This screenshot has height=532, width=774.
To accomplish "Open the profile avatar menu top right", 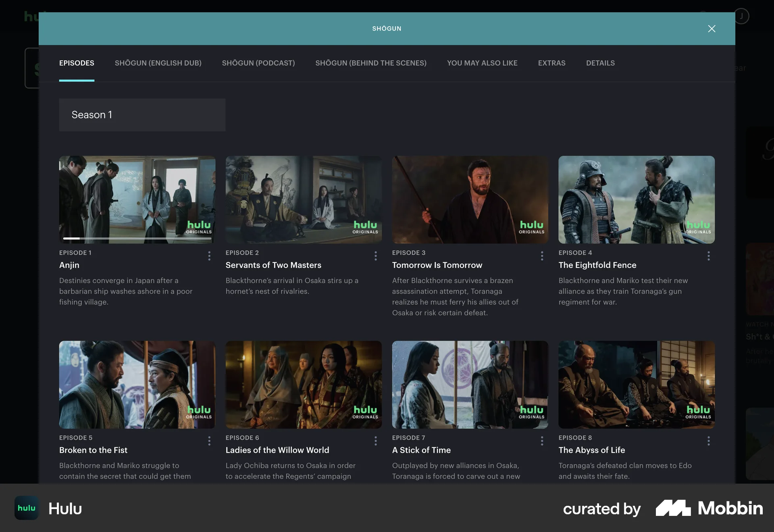I will click(741, 16).
